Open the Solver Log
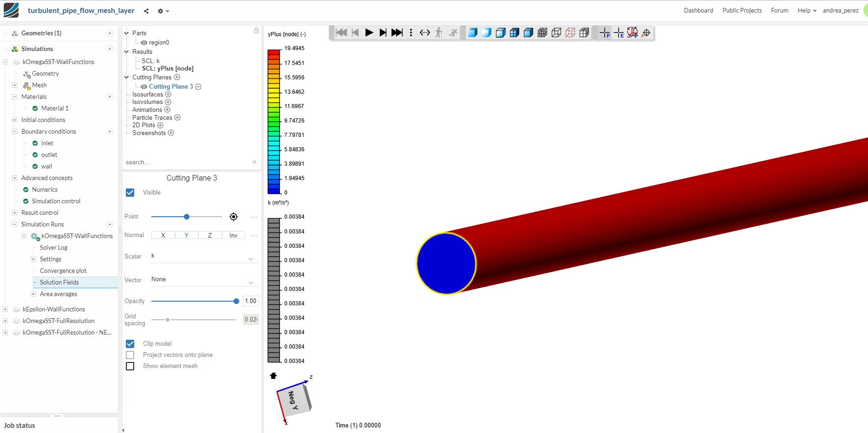The width and height of the screenshot is (868, 433). point(53,248)
